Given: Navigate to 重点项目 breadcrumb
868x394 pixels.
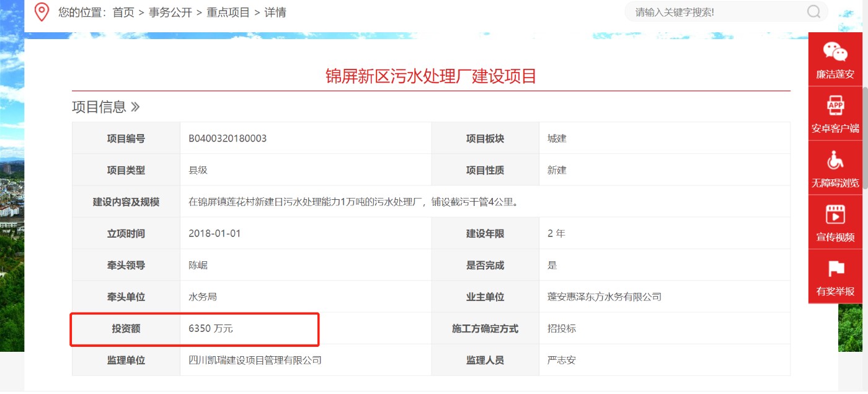Looking at the screenshot, I should (x=228, y=12).
